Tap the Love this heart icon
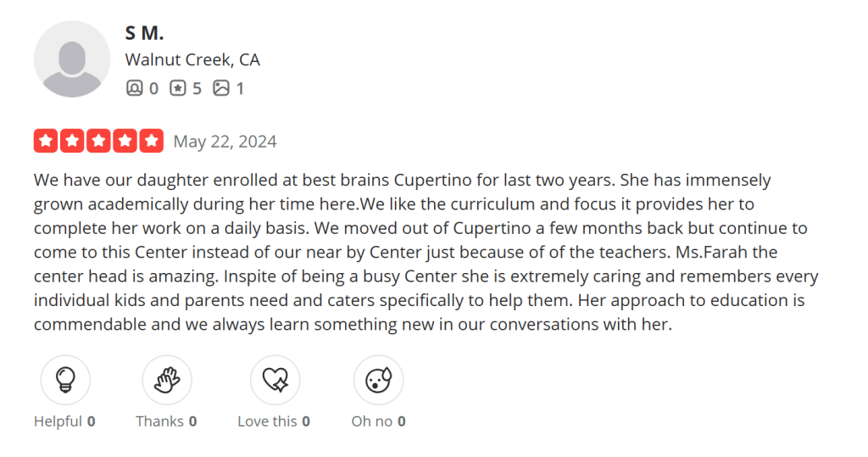The image size is (868, 457). [x=275, y=380]
